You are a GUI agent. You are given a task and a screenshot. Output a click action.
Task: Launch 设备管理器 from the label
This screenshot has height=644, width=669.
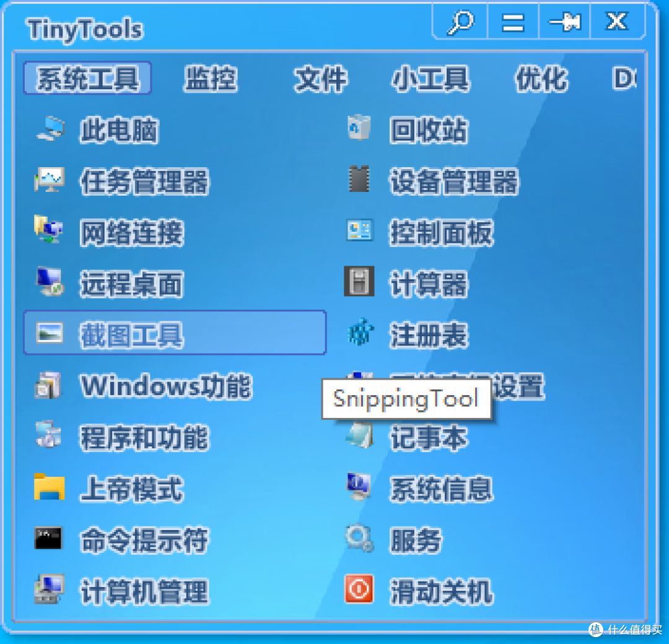pos(455,181)
